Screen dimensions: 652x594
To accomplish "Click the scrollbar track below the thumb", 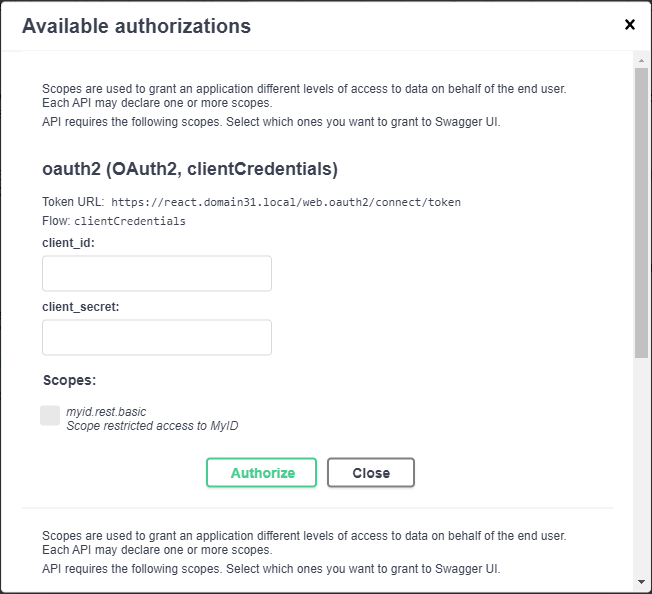I will 641,460.
